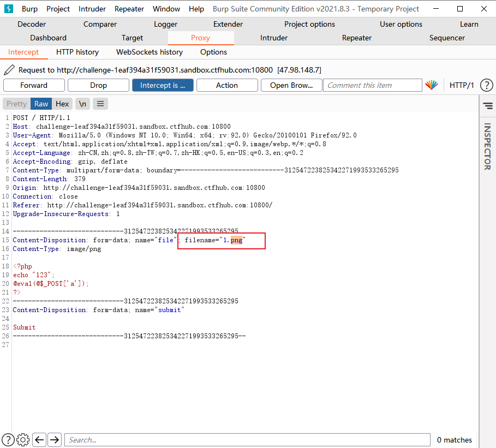
Task: Open search help question mark icon
Action: point(8,440)
